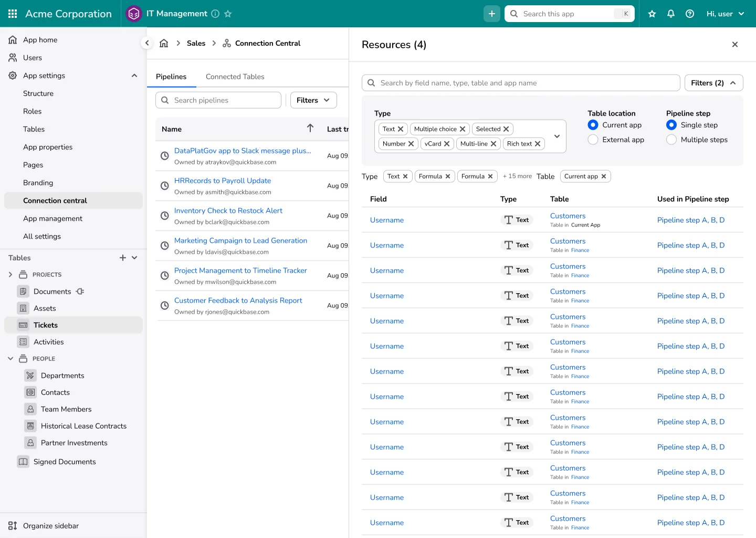
Task: Collapse Filters (2) panel
Action: [714, 83]
